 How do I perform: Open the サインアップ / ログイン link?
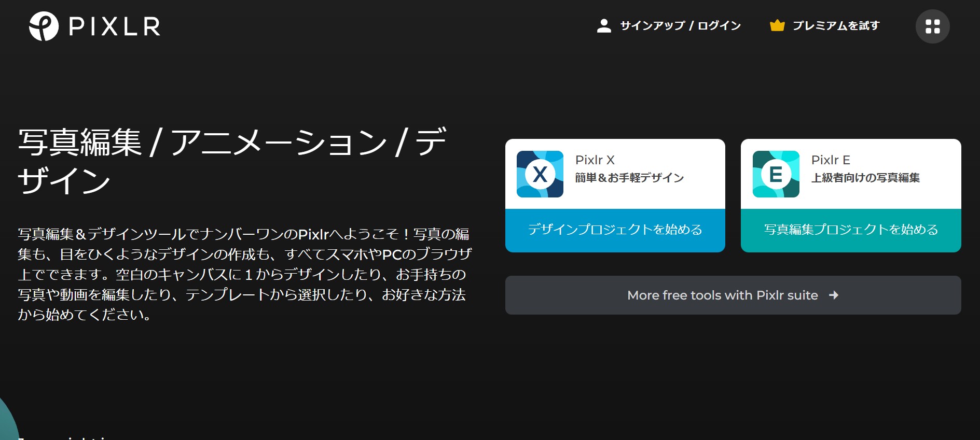680,26
